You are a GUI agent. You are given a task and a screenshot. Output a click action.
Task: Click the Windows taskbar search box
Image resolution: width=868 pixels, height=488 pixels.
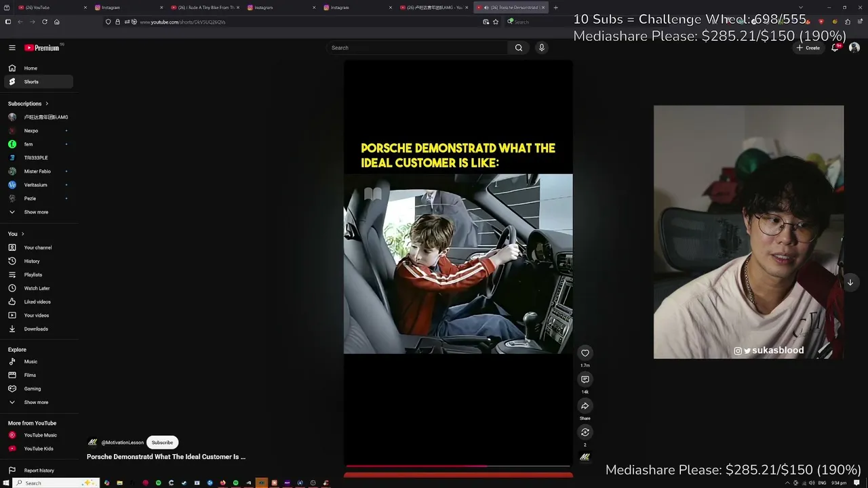coord(56,483)
